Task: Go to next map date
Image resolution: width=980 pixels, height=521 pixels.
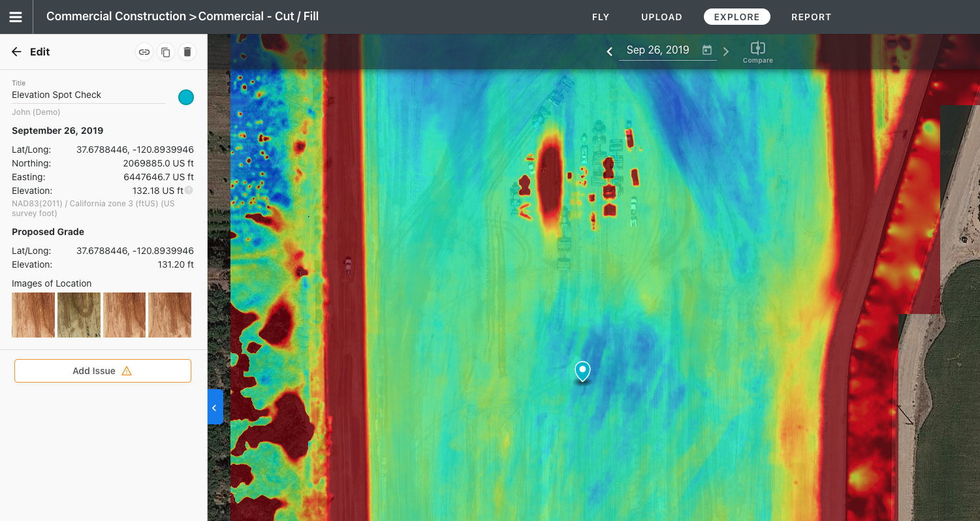Action: point(726,51)
